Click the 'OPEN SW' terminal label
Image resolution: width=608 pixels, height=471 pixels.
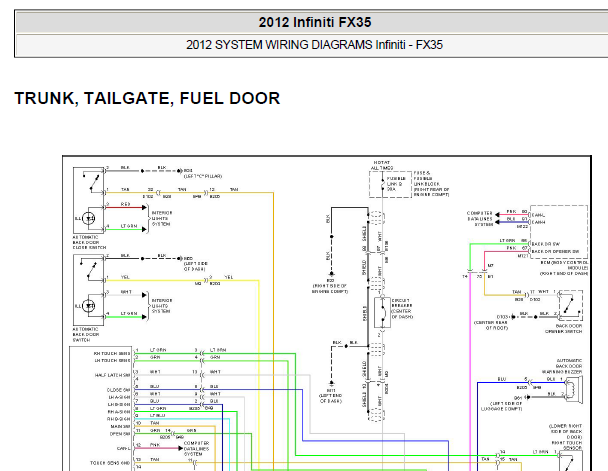[120, 434]
